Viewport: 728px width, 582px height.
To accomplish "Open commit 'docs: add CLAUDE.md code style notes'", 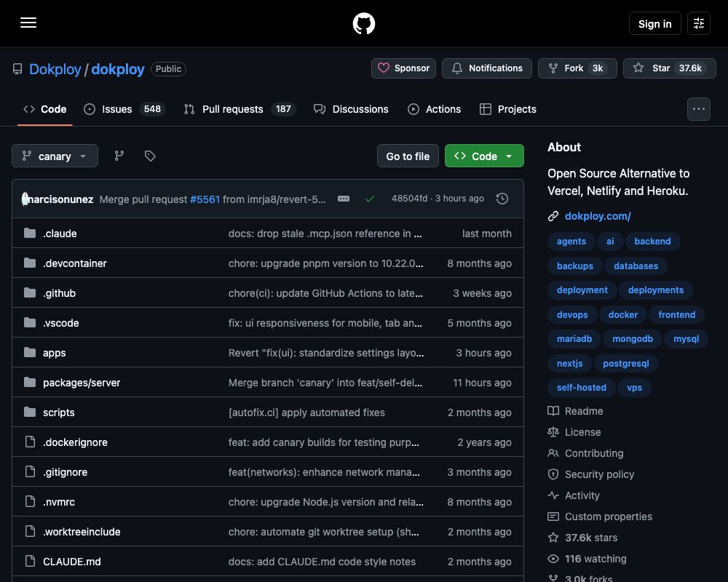I will pyautogui.click(x=322, y=561).
